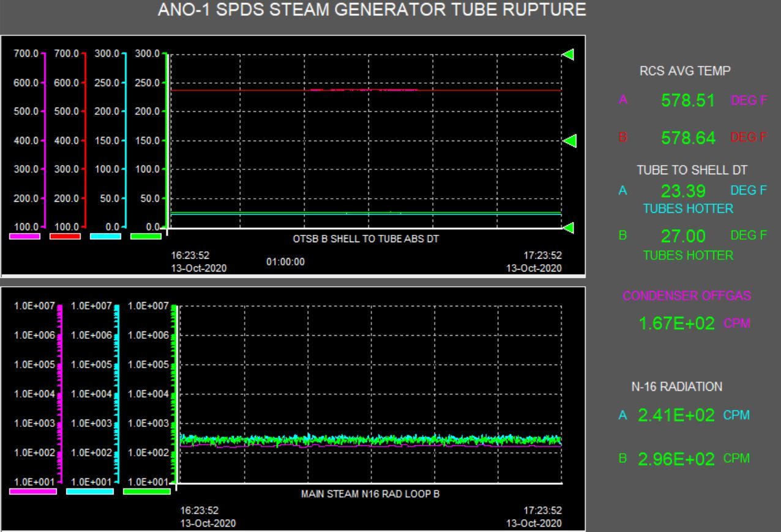
Task: Select tube to shell DT B value 27.00
Action: point(683,236)
